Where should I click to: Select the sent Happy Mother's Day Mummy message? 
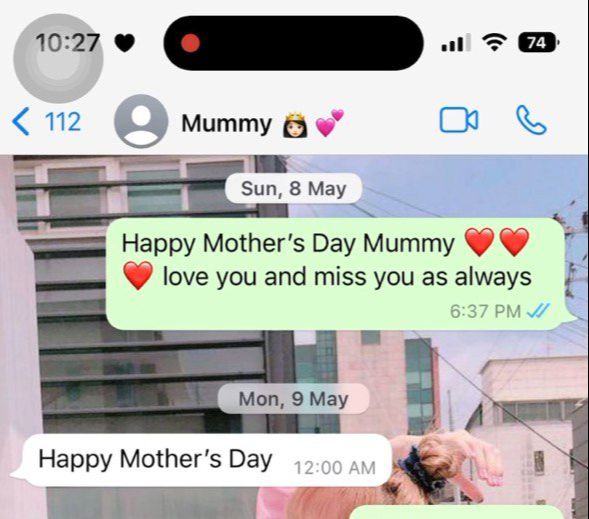[x=335, y=274]
